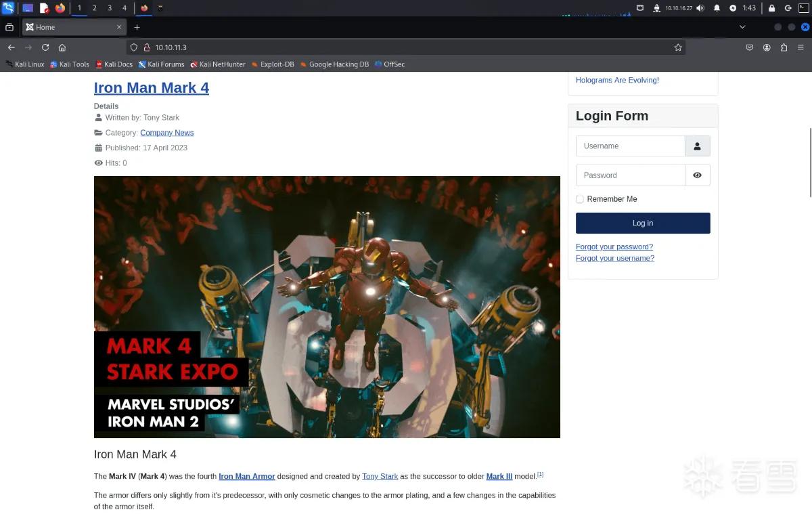Open Holograms Are Evolving! article link

tap(617, 80)
